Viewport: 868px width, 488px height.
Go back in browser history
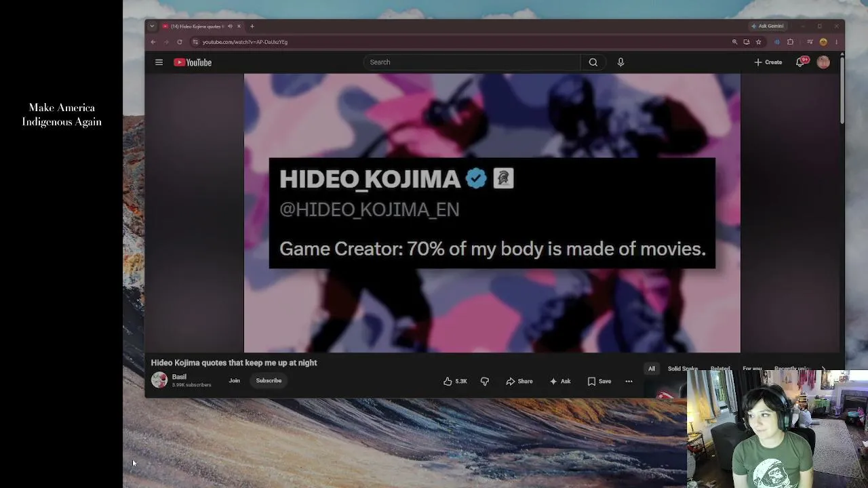click(153, 42)
